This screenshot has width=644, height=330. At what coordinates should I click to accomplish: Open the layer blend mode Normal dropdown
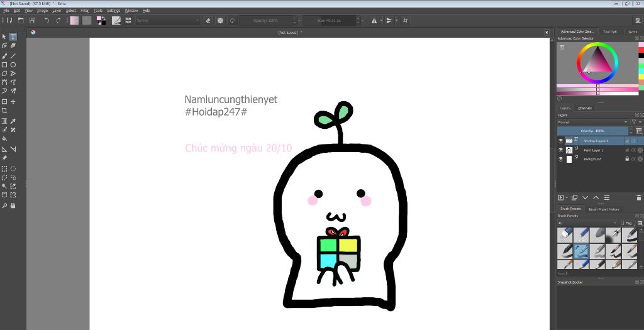592,122
